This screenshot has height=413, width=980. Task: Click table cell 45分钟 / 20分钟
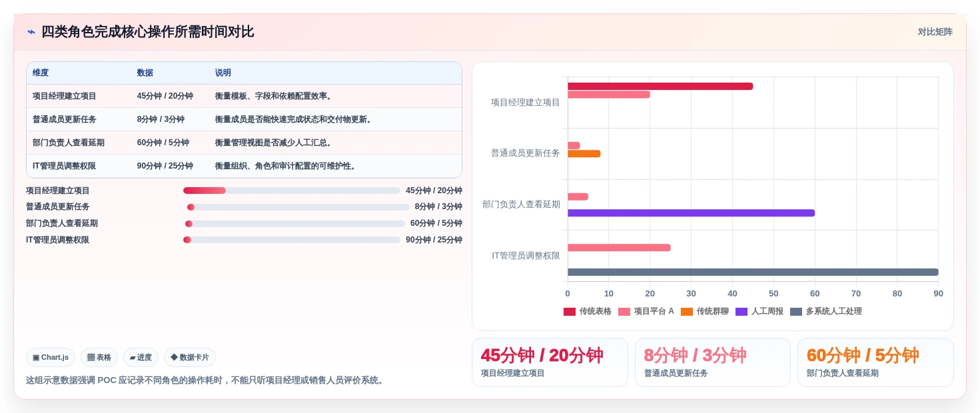click(x=165, y=96)
